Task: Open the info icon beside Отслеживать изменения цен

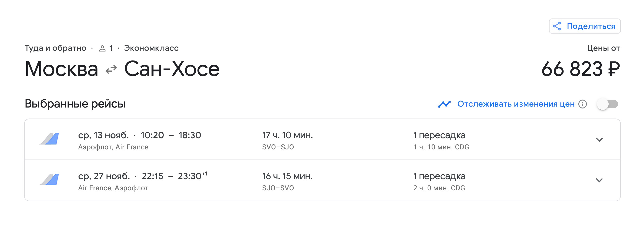Action: pos(583,104)
